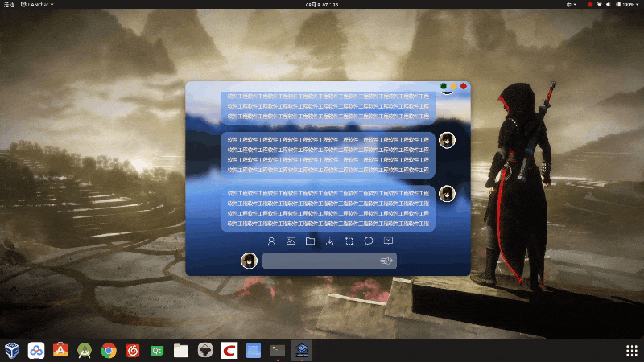This screenshot has width=644, height=362.
Task: Open the Files manager in the dock
Action: click(181, 351)
